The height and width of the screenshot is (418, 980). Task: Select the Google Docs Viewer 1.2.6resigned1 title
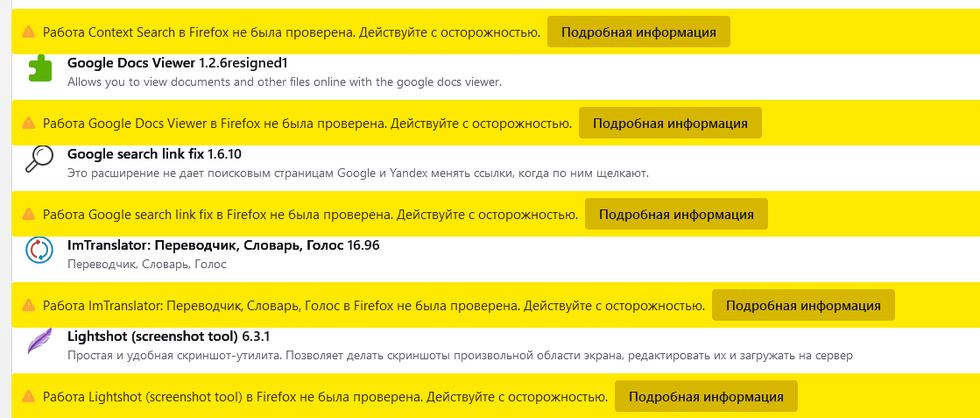coord(178,62)
